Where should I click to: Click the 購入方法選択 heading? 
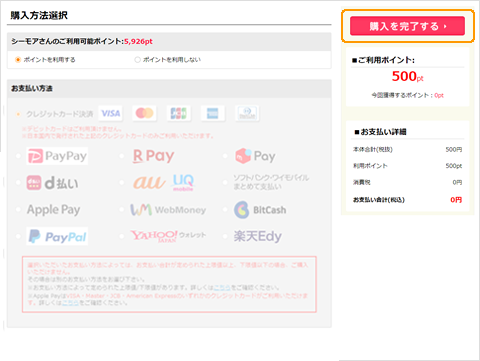point(39,15)
